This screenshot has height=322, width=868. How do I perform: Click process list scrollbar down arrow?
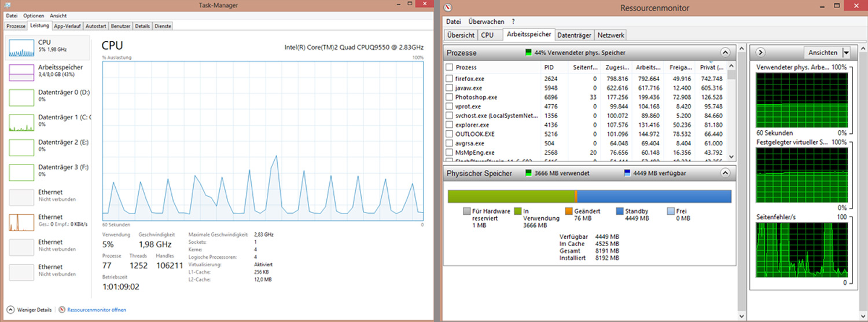click(731, 156)
